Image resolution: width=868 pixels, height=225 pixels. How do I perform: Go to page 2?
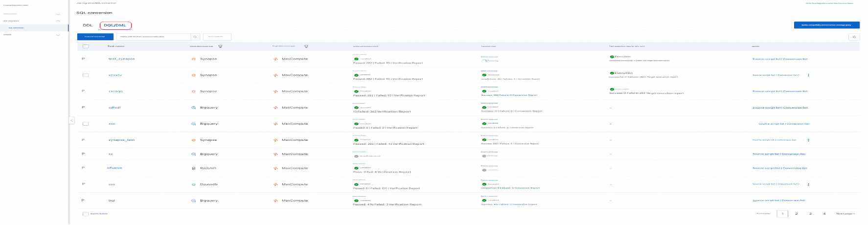pos(797,214)
